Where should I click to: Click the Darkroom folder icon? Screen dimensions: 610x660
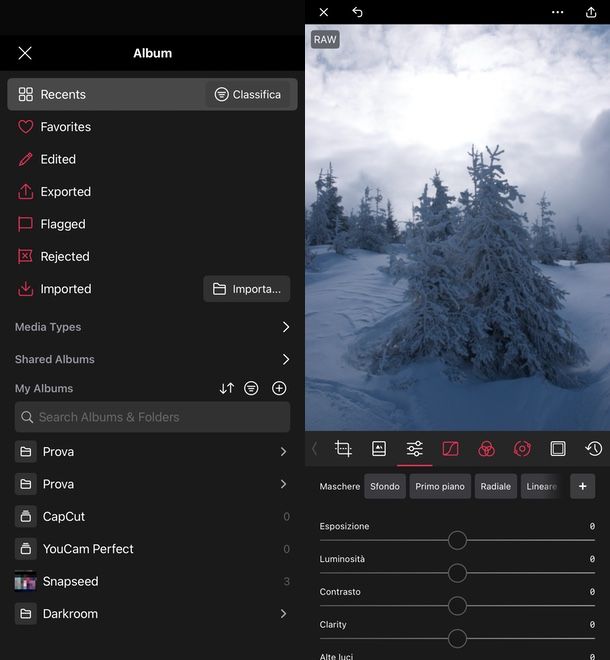coord(25,614)
